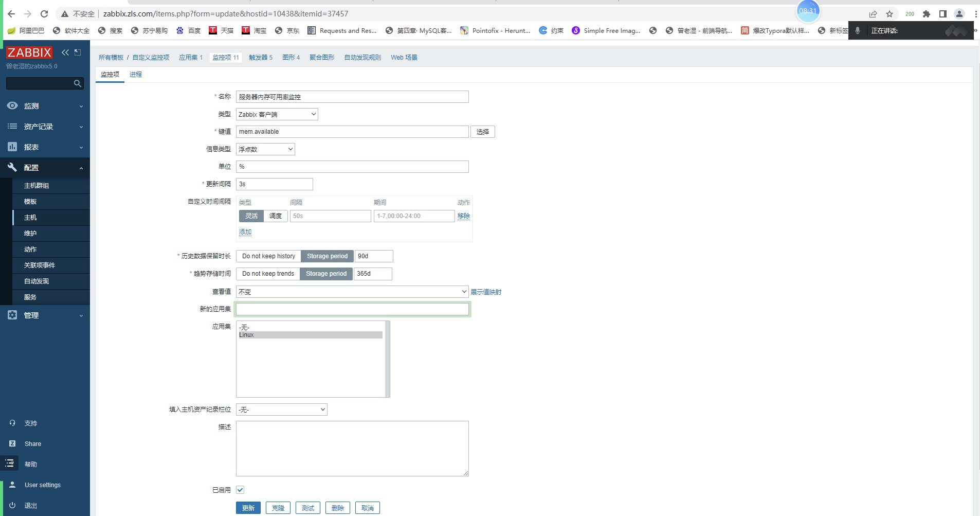Click 添加 add interval link
Image resolution: width=980 pixels, height=516 pixels.
[x=245, y=232]
